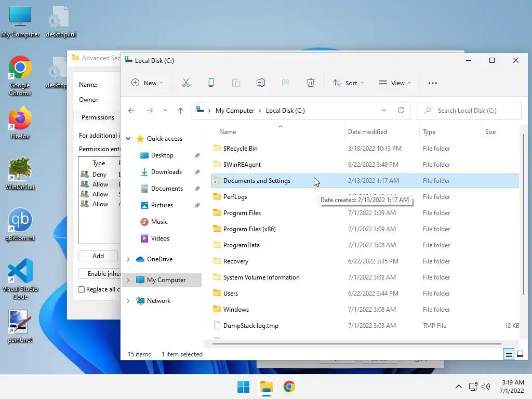Click the Search Local Disk (C:) box

coord(469,111)
